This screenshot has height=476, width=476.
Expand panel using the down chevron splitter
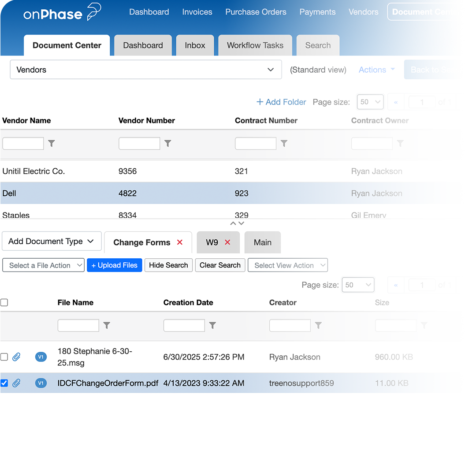[x=242, y=223]
